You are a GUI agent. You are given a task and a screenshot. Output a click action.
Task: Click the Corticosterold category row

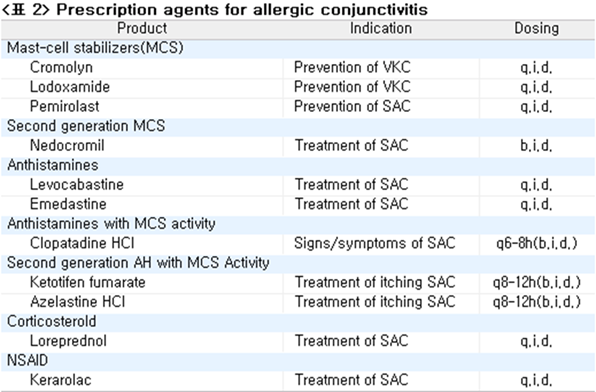[x=298, y=322]
